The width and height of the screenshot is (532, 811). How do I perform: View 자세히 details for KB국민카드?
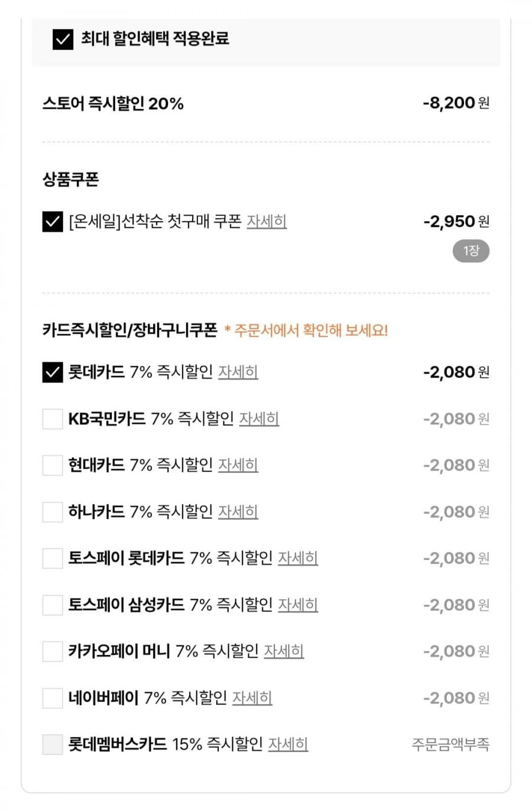click(259, 419)
